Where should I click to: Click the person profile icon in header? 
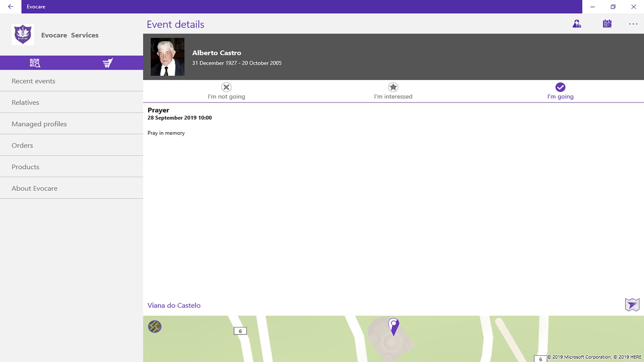[x=577, y=24]
